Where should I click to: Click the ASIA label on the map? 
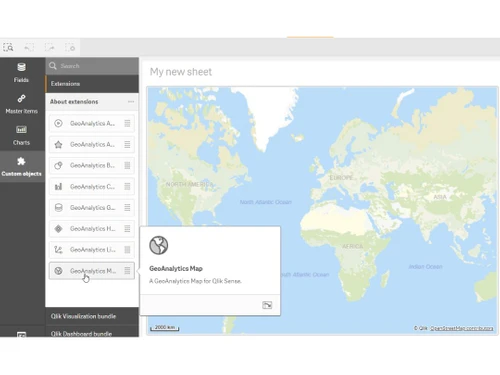pos(440,197)
